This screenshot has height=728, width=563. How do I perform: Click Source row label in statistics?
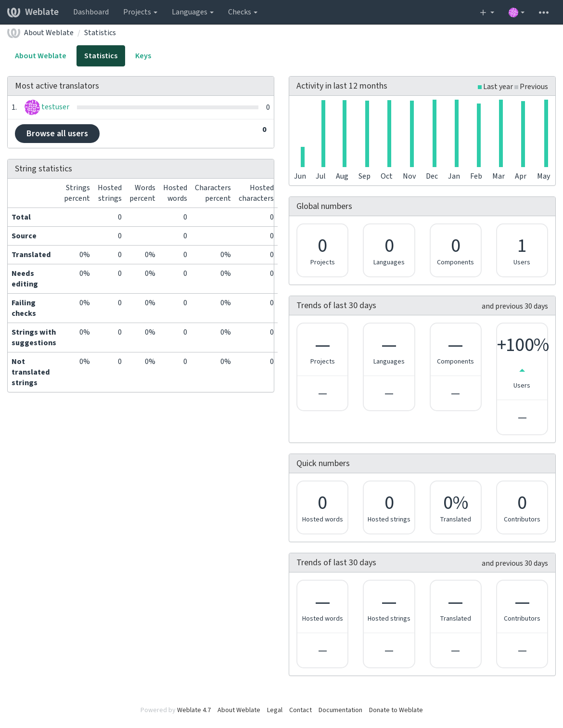tap(24, 236)
